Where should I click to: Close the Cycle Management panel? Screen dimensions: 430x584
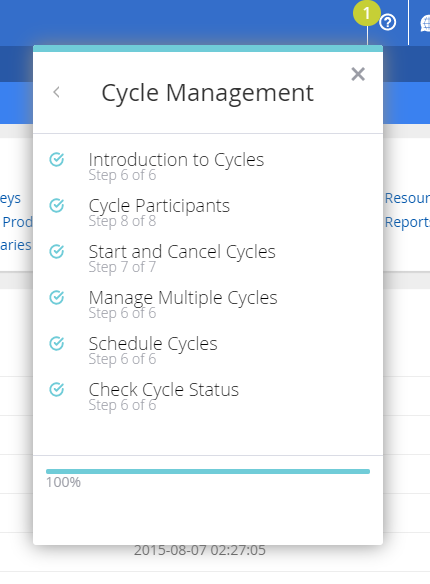point(358,74)
